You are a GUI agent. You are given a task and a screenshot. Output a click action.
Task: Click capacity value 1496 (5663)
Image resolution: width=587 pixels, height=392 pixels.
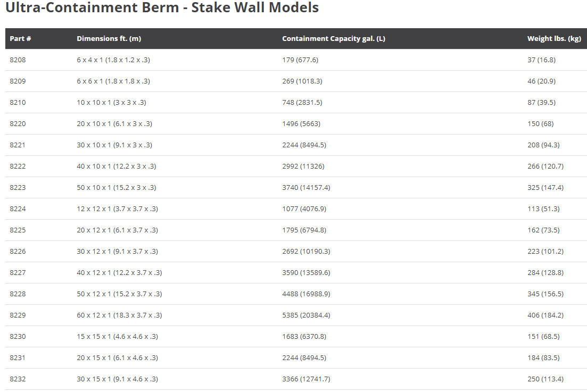pyautogui.click(x=301, y=124)
